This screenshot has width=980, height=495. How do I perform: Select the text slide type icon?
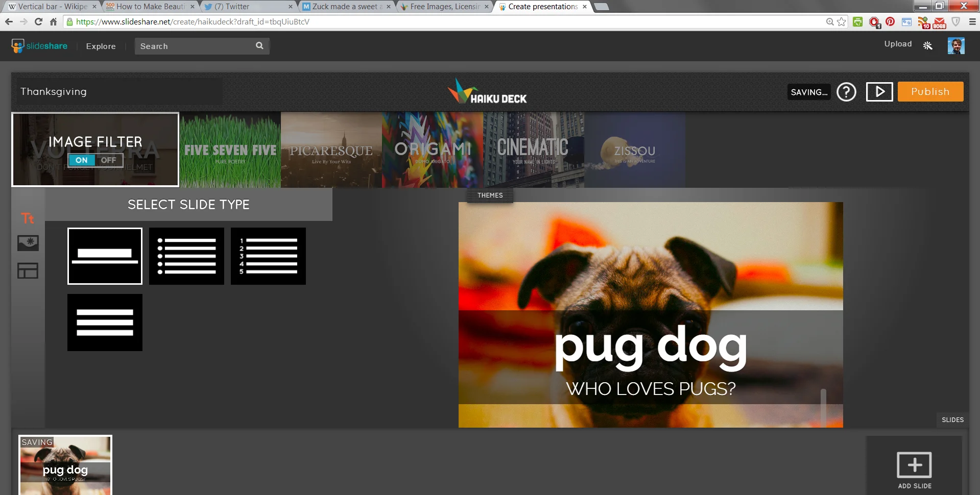(x=28, y=218)
